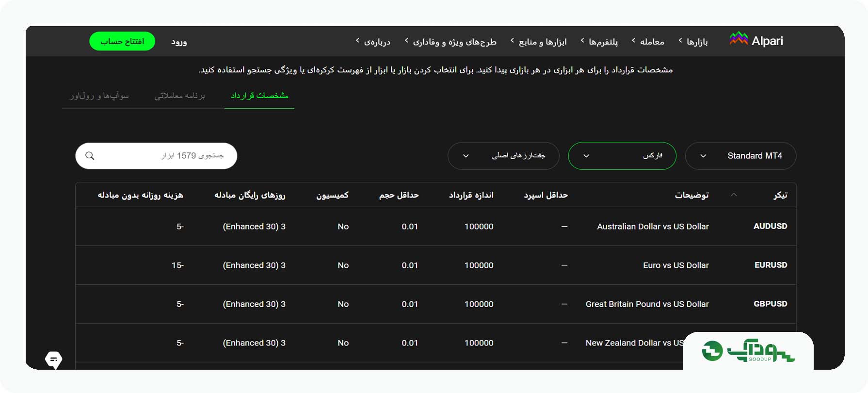Viewport: 868px width, 393px height.
Task: Click the search magnifier icon
Action: [x=90, y=156]
